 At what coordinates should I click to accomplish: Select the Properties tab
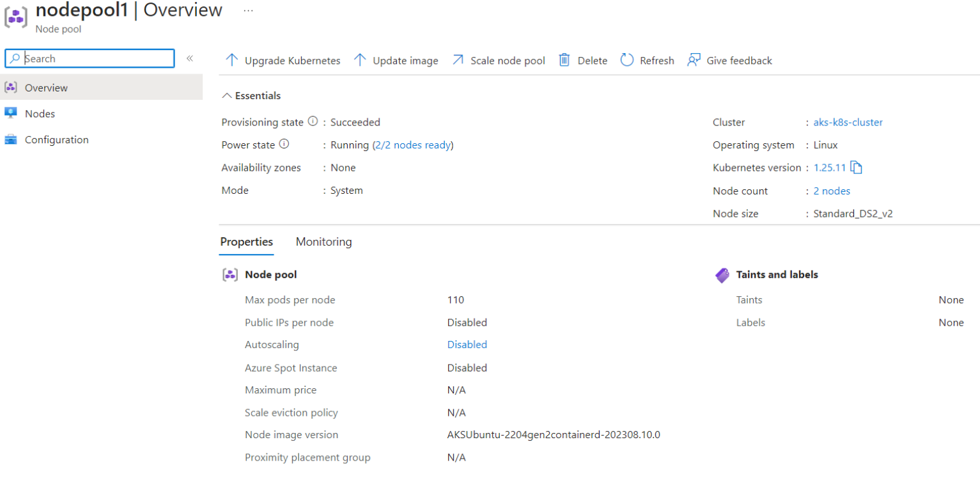pyautogui.click(x=246, y=242)
